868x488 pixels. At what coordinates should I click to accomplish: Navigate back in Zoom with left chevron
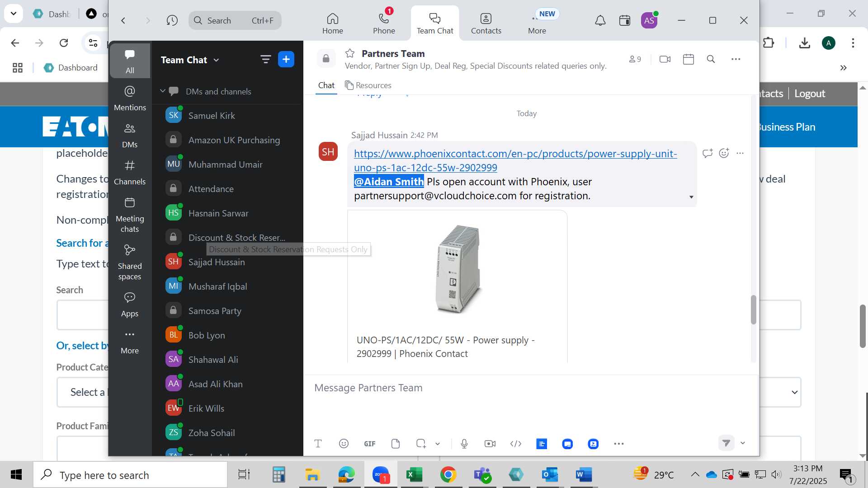click(x=123, y=20)
